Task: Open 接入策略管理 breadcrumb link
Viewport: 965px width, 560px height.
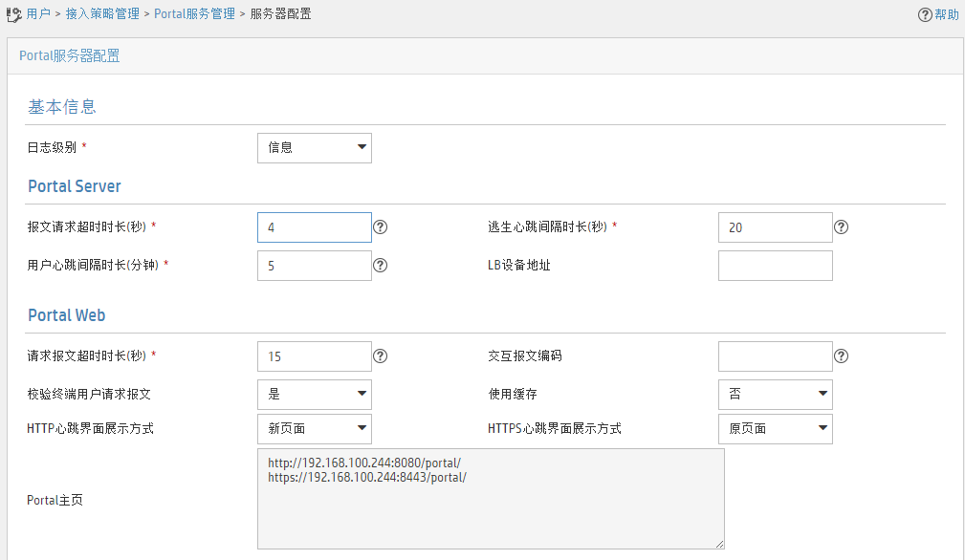Action: [102, 13]
